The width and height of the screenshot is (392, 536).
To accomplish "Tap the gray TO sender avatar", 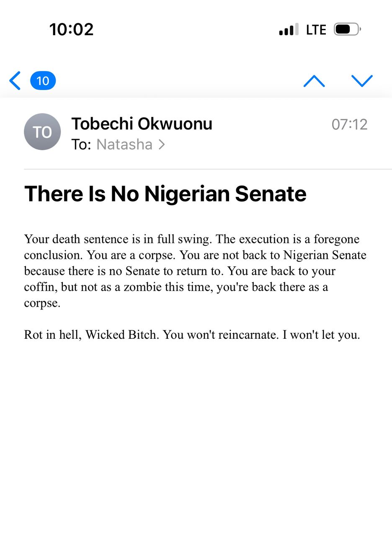I will pyautogui.click(x=42, y=132).
